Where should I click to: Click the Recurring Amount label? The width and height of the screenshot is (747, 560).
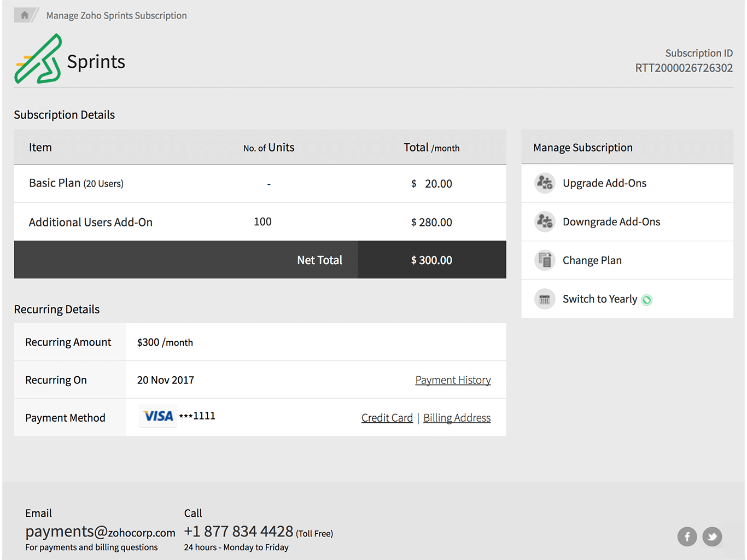(68, 342)
